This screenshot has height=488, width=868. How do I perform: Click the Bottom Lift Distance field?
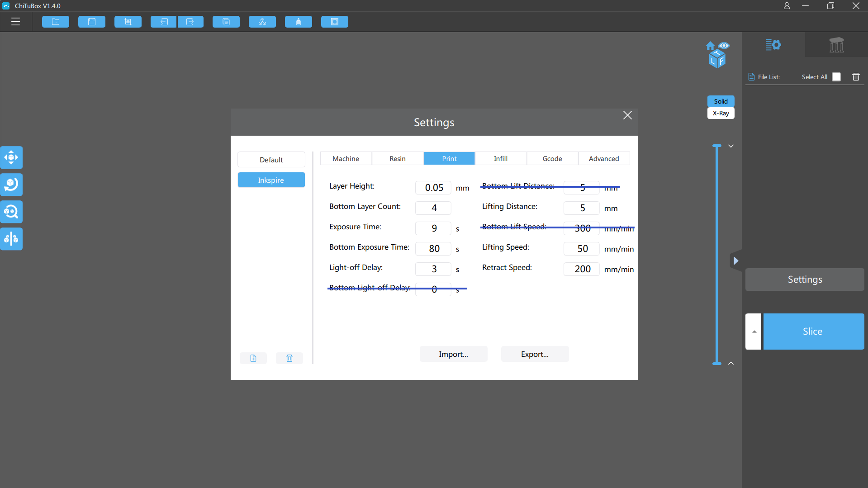582,188
